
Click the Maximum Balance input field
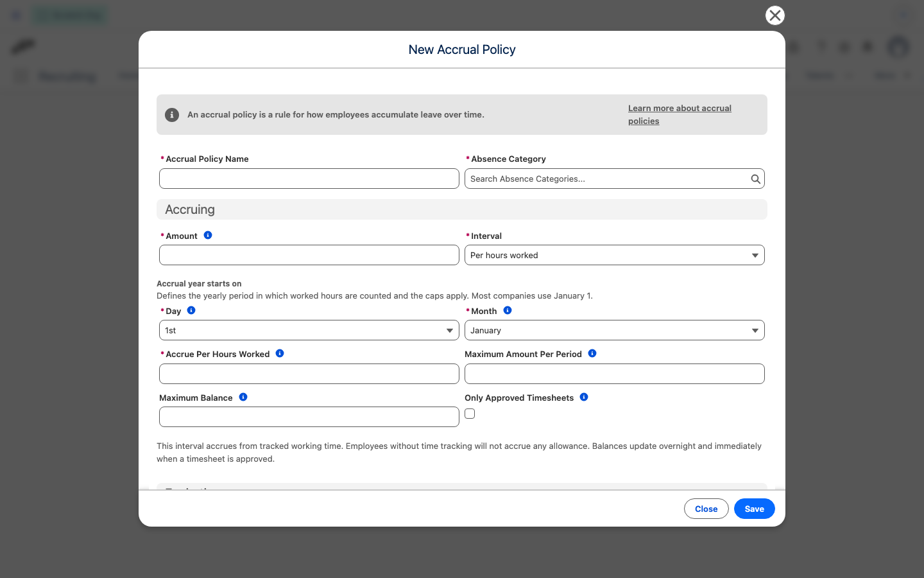point(309,417)
